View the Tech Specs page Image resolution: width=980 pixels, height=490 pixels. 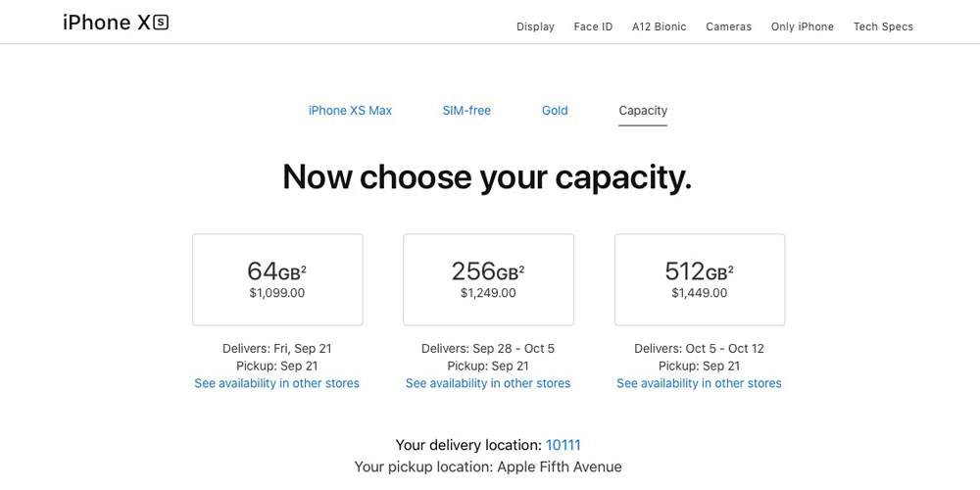pyautogui.click(x=883, y=26)
